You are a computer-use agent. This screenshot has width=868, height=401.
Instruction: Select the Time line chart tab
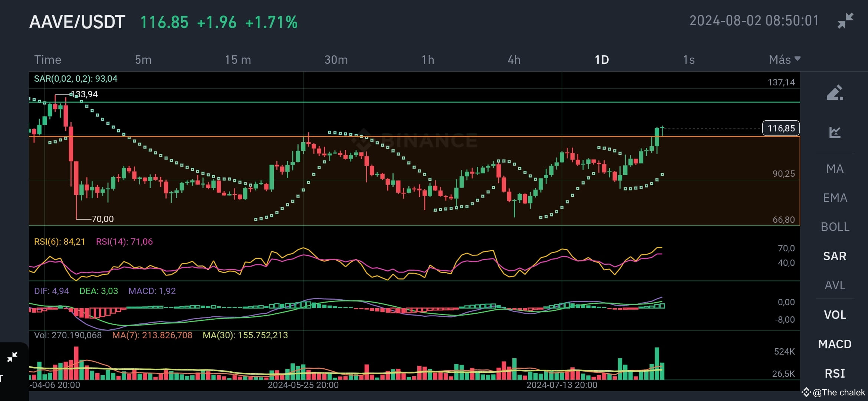tap(48, 60)
